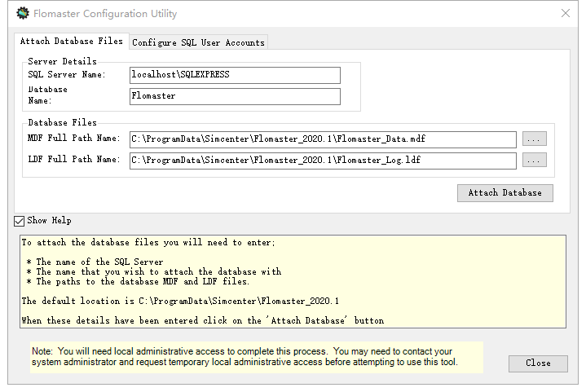Click 'To attach the database files' help heading
This screenshot has width=586, height=392.
[x=148, y=243]
